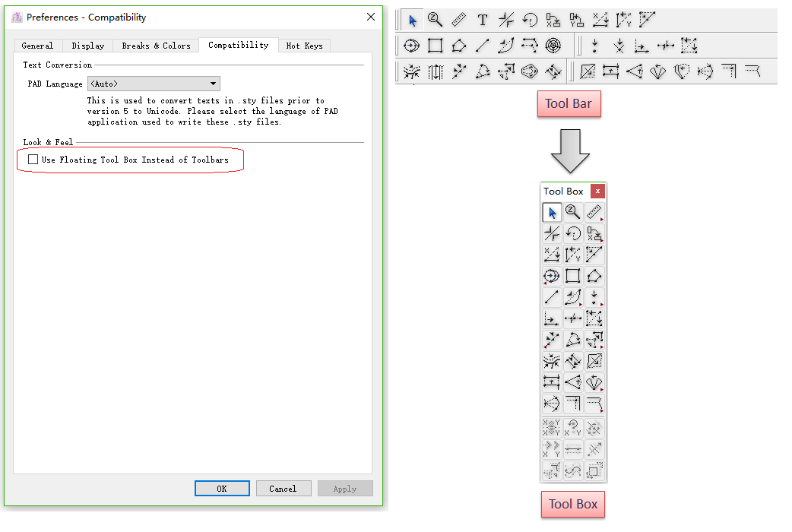Pick the rotate tool in the floating Tool Box
792x532 pixels.
pos(573,233)
